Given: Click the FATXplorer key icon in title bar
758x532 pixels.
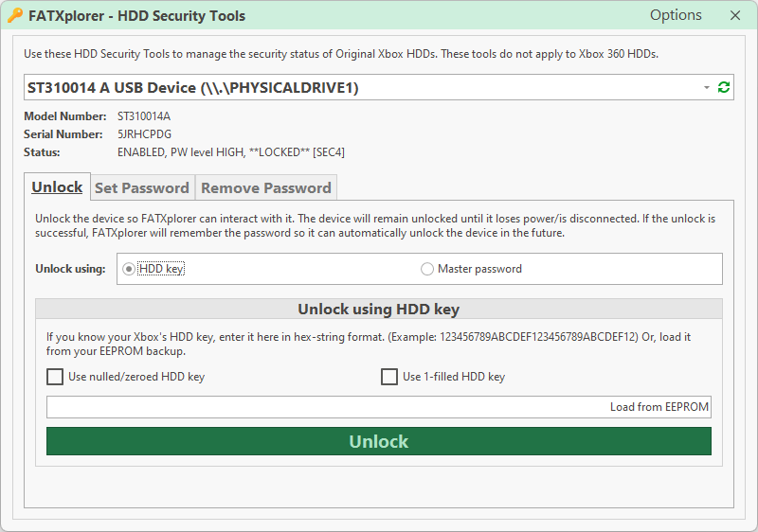Looking at the screenshot, I should (14, 15).
